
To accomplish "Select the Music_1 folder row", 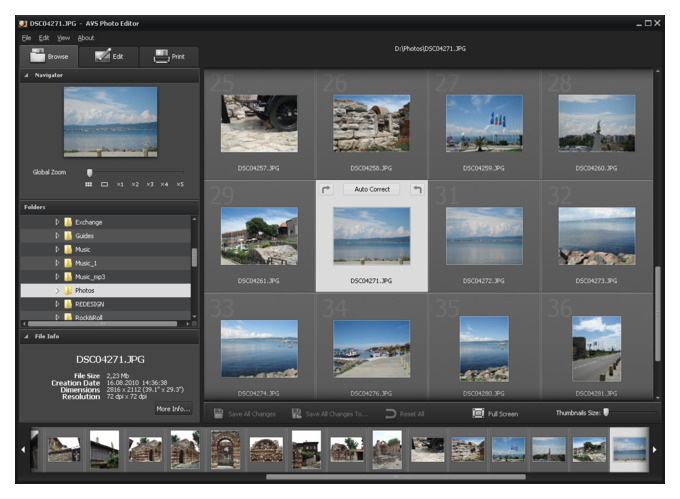I will point(105,263).
